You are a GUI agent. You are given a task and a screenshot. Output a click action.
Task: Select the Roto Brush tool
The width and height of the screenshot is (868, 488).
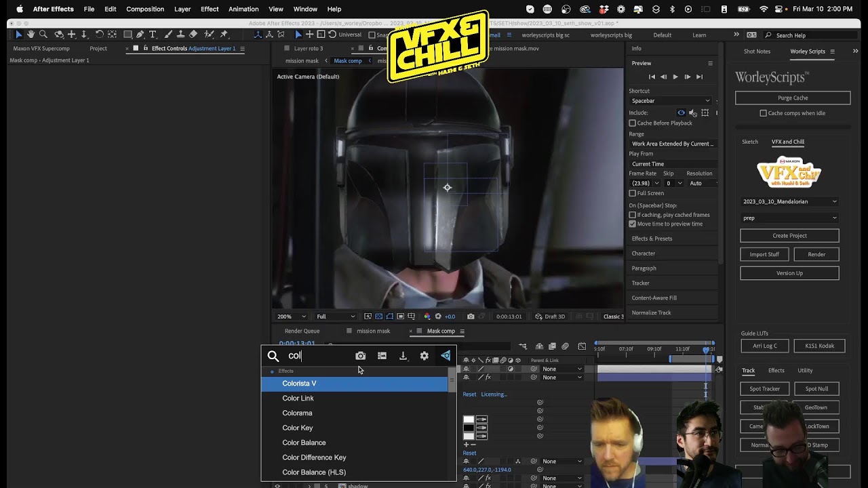(x=209, y=35)
